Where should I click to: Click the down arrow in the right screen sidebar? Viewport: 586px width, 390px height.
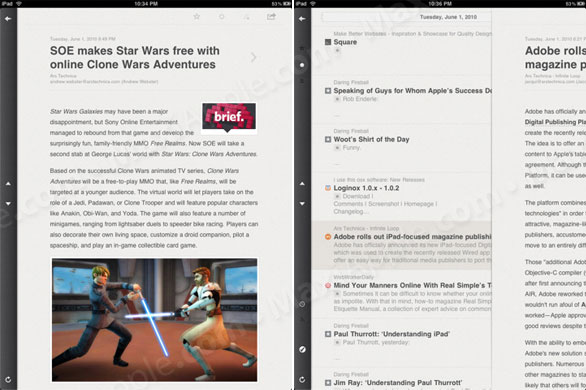point(302,204)
